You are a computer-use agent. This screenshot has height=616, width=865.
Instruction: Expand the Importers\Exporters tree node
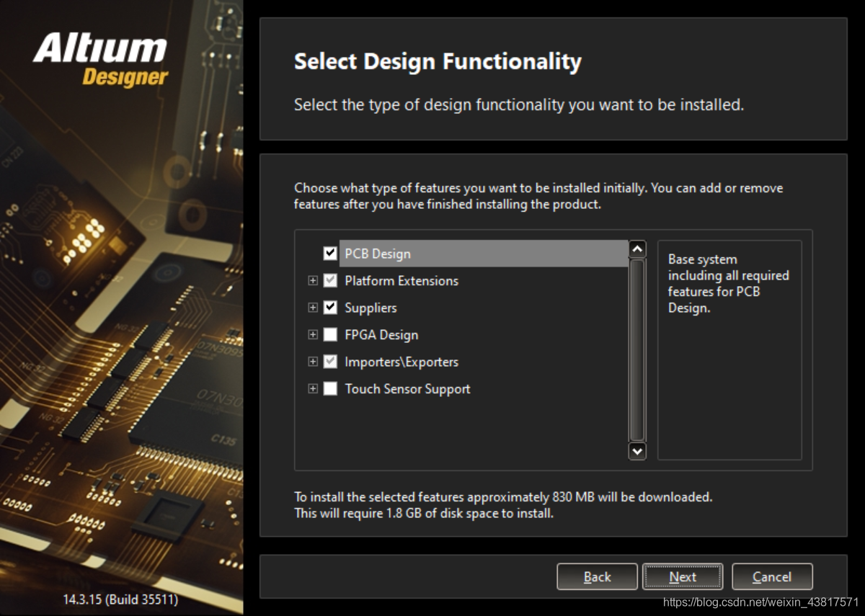point(313,362)
